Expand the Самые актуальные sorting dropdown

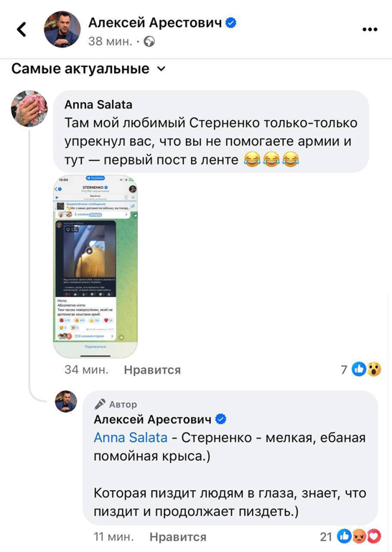pos(88,69)
